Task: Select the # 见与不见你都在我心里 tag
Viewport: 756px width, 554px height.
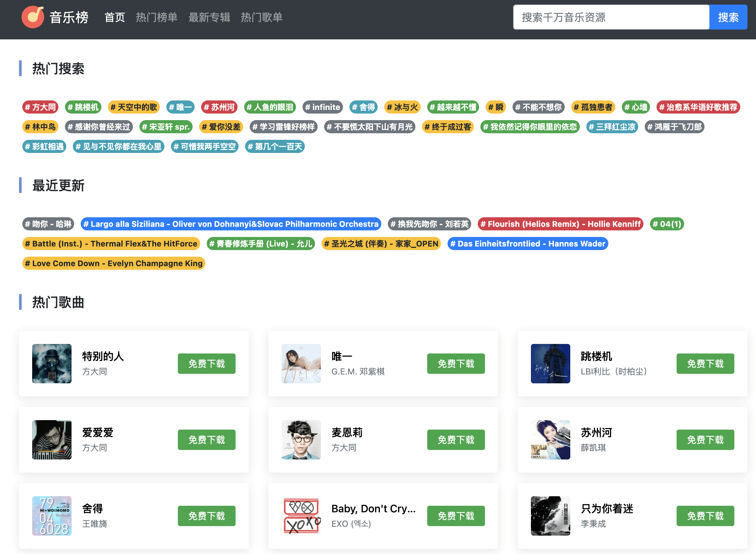Action: [119, 147]
